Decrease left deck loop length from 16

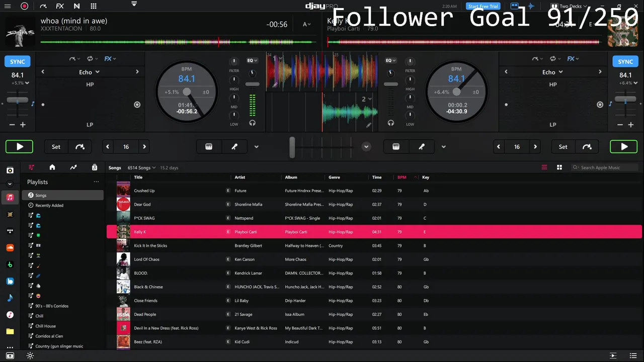108,147
